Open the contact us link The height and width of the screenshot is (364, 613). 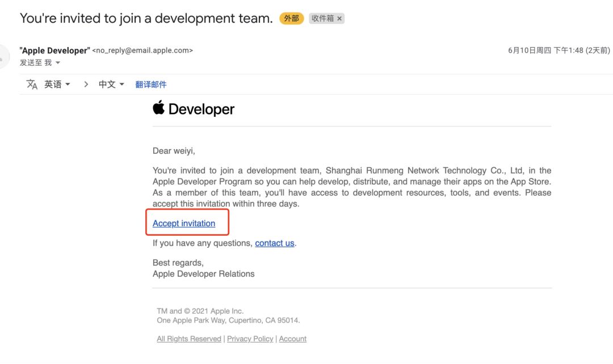(275, 243)
